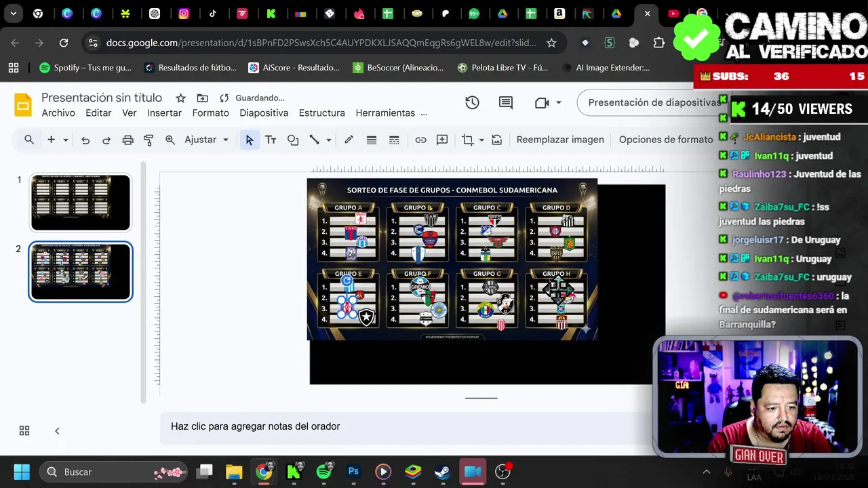Open the Spotify bookmark

click(x=85, y=68)
